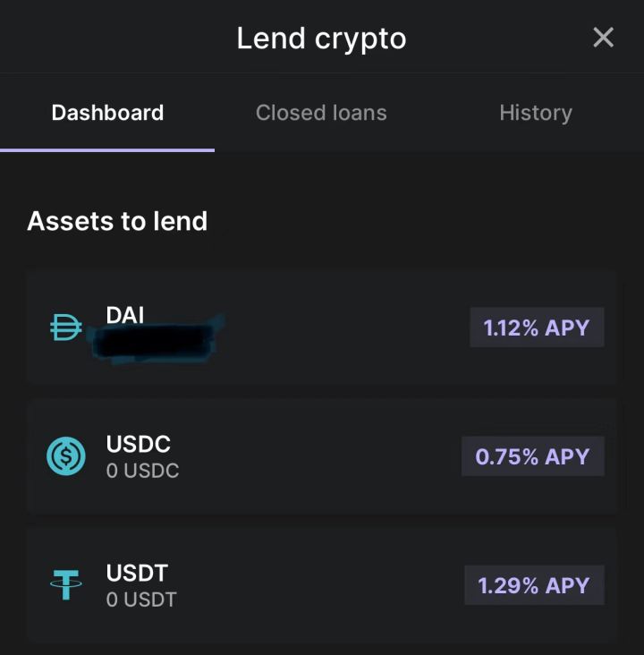Click the 0 USDT balance text
This screenshot has height=655, width=644.
[141, 599]
